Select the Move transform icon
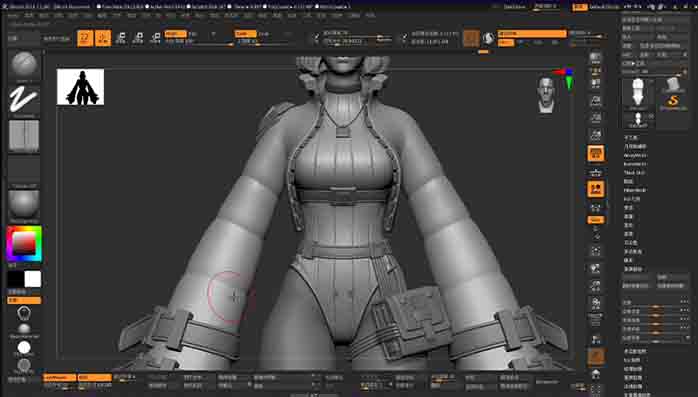Screen dimensions: 698x397 click(x=121, y=38)
